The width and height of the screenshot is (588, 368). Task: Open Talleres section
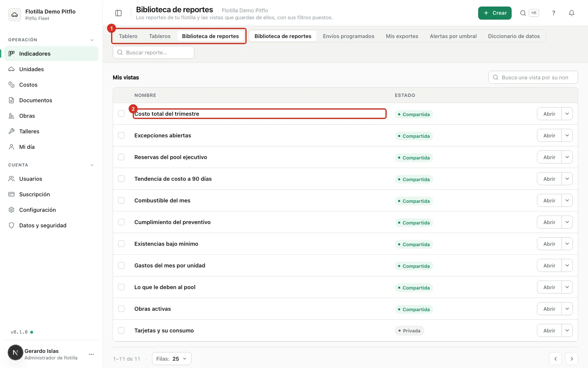[51, 131]
